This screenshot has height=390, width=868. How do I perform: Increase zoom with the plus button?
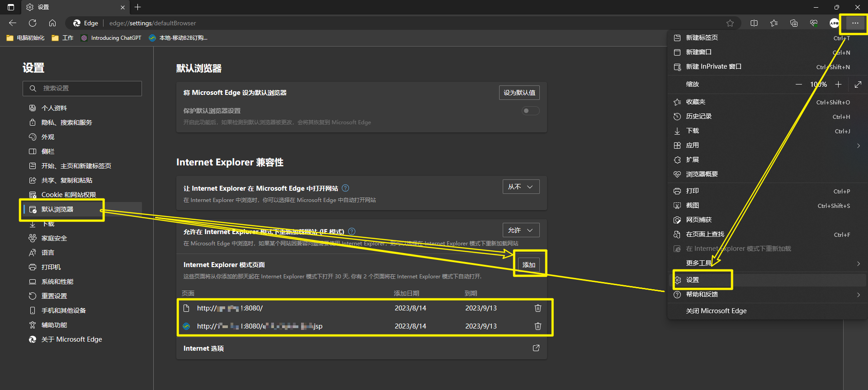tap(838, 85)
